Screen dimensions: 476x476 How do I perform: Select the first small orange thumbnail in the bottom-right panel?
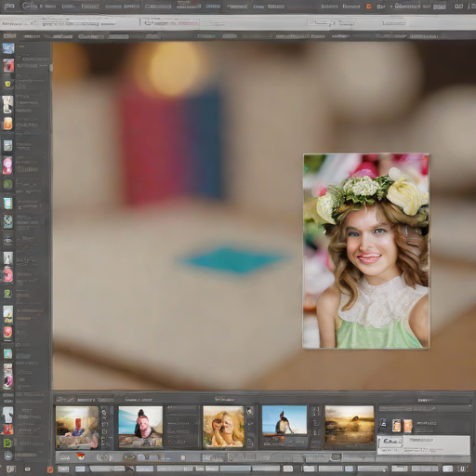tap(396, 426)
